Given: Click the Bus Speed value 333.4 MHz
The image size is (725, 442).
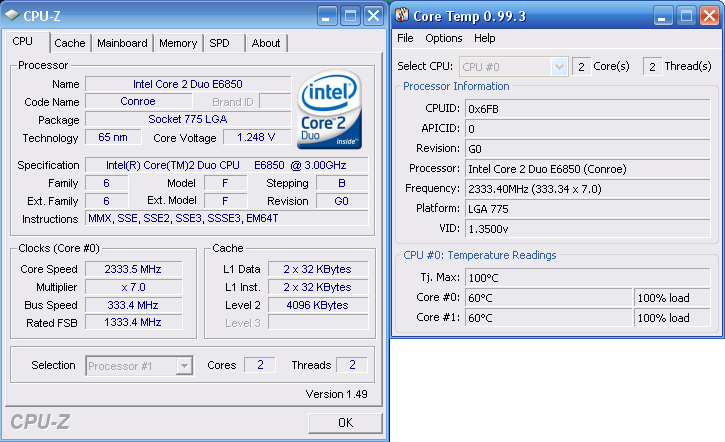Looking at the screenshot, I should [133, 305].
